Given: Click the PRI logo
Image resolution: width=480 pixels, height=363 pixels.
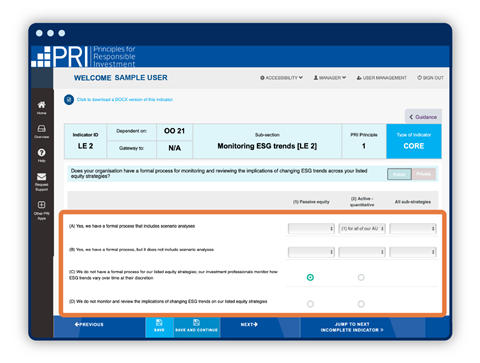Looking at the screenshot, I should (x=83, y=57).
